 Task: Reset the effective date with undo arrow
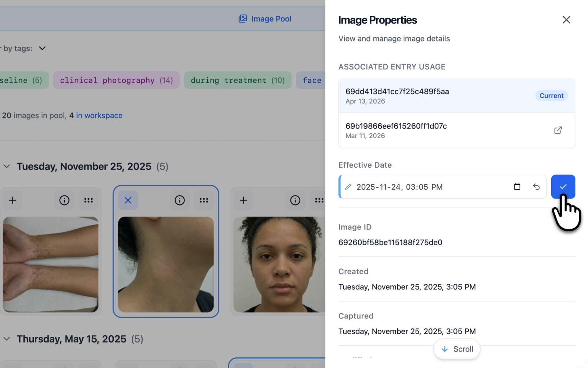point(536,187)
